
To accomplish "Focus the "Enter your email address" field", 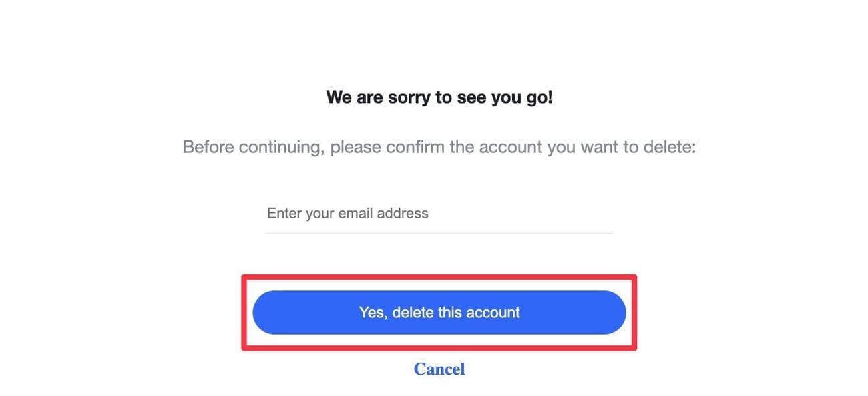I will [x=439, y=214].
